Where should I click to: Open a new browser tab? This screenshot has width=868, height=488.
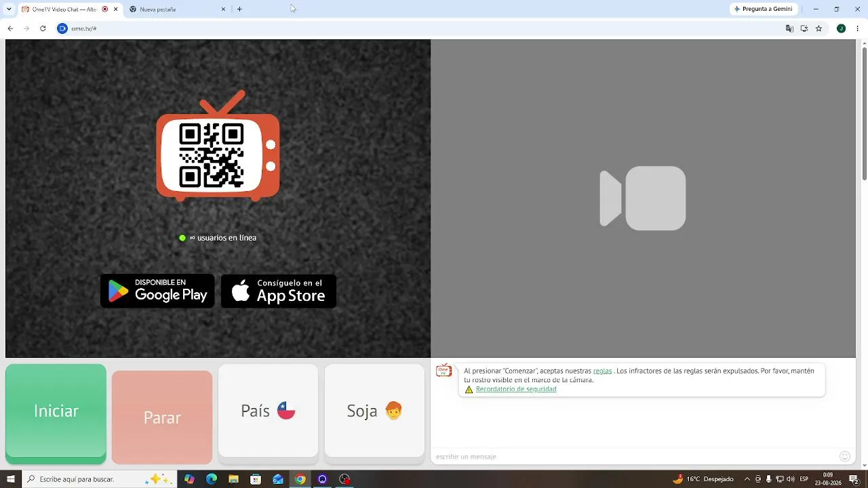(239, 9)
